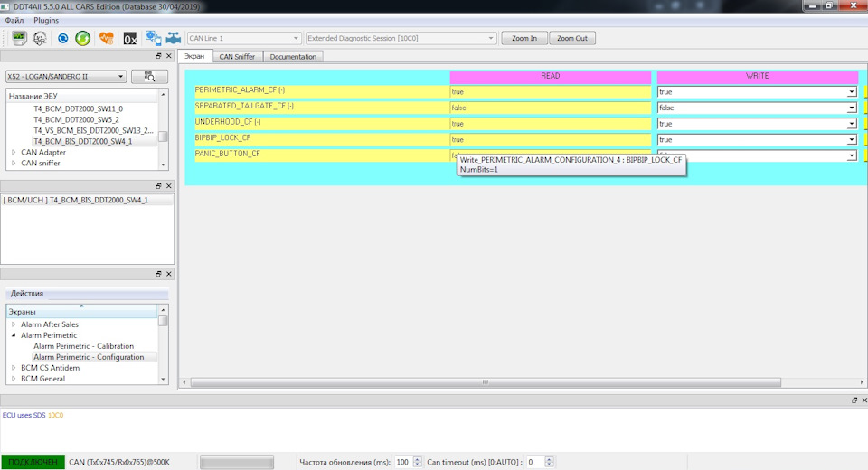868x470 pixels.
Task: Click the SEPARATED_TAILGATE_CF read value field
Action: click(x=551, y=108)
